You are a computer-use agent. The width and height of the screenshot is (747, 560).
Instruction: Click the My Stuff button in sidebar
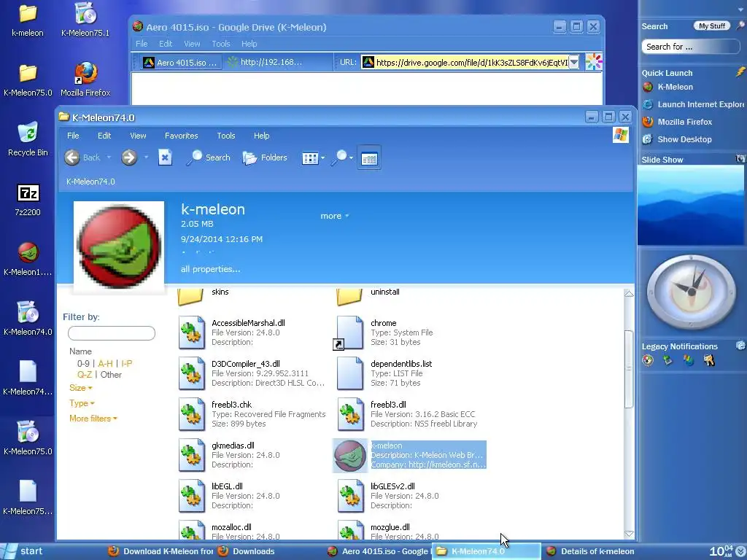click(x=712, y=26)
